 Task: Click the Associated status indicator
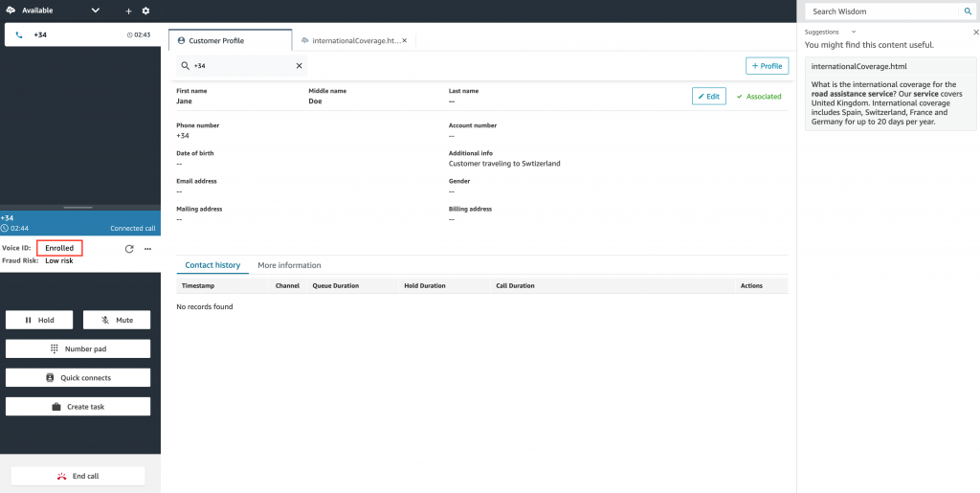[x=759, y=97]
